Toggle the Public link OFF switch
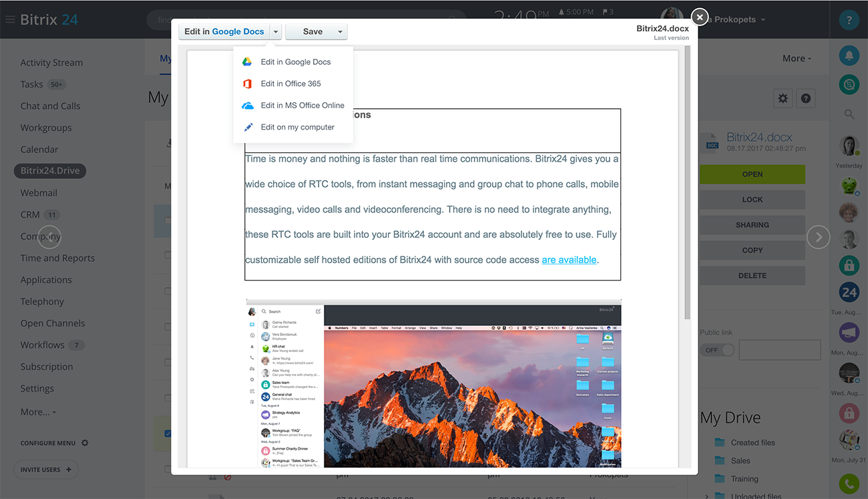The height and width of the screenshot is (499, 868). [x=718, y=350]
